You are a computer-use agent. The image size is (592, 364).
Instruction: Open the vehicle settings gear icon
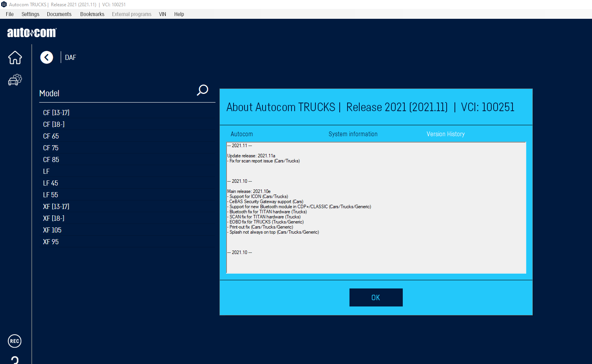pos(15,80)
